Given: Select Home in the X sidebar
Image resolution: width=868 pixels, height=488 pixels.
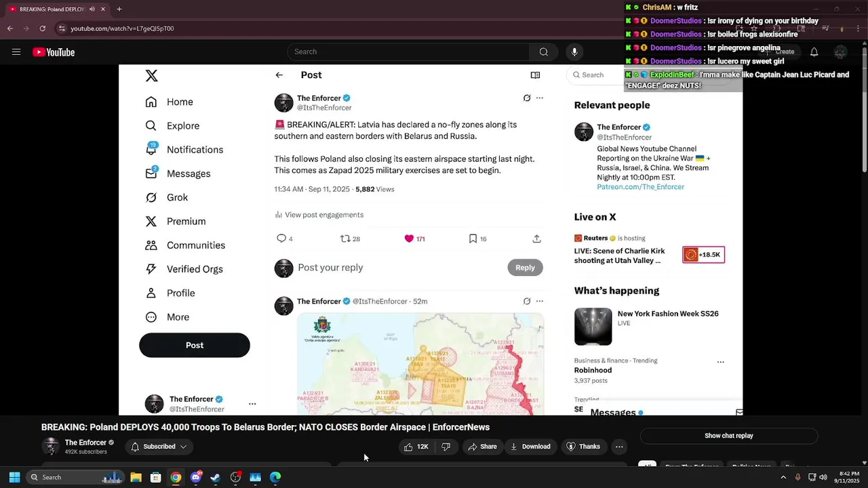Looking at the screenshot, I should (169, 102).
